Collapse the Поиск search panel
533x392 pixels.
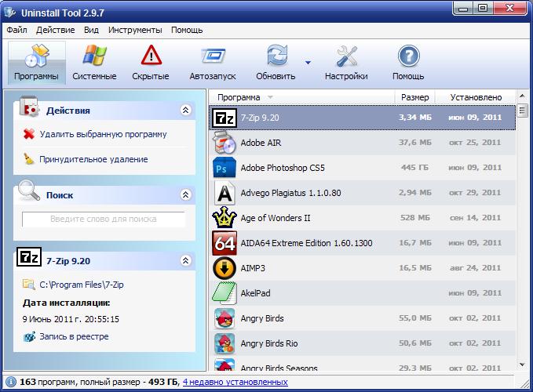(186, 194)
